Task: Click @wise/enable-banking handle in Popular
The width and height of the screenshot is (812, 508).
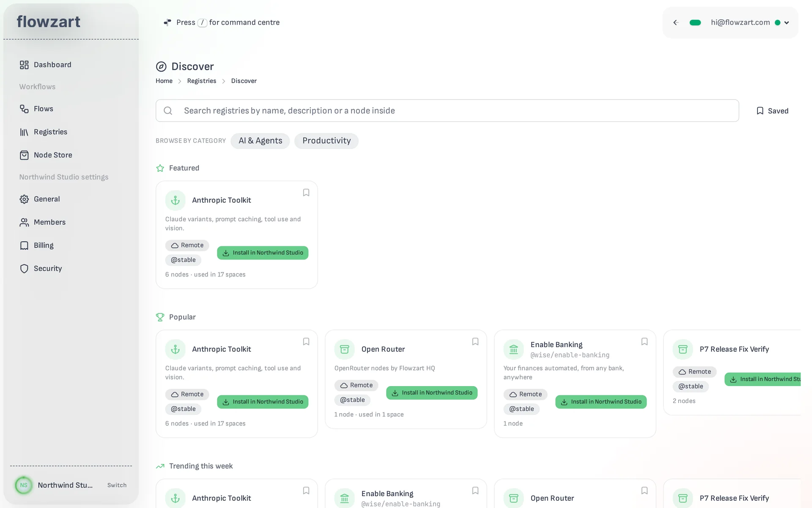Action: tap(570, 355)
